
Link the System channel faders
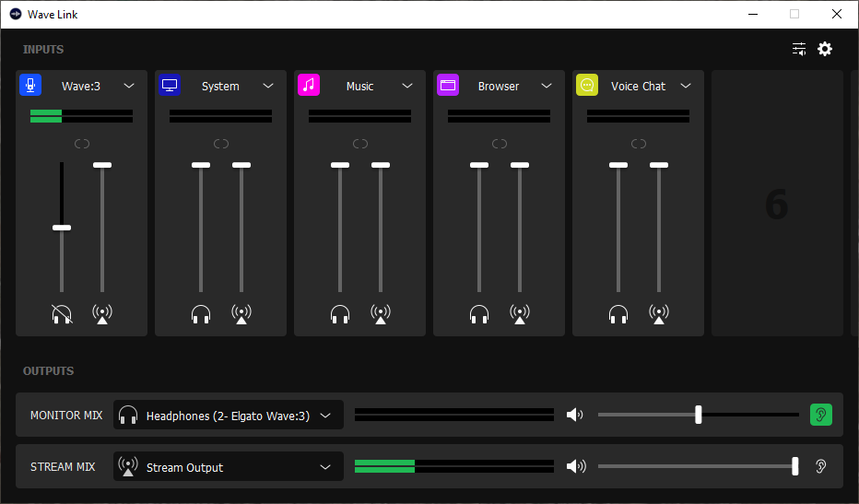[x=221, y=144]
